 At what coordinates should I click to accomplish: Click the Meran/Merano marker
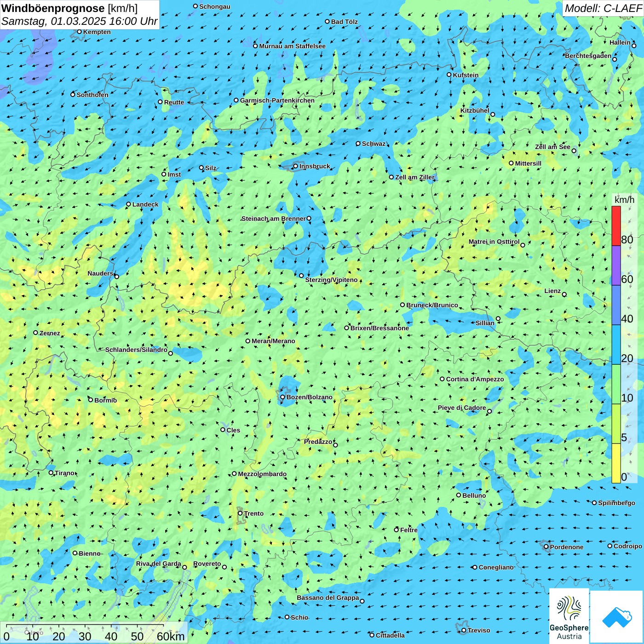tap(247, 341)
